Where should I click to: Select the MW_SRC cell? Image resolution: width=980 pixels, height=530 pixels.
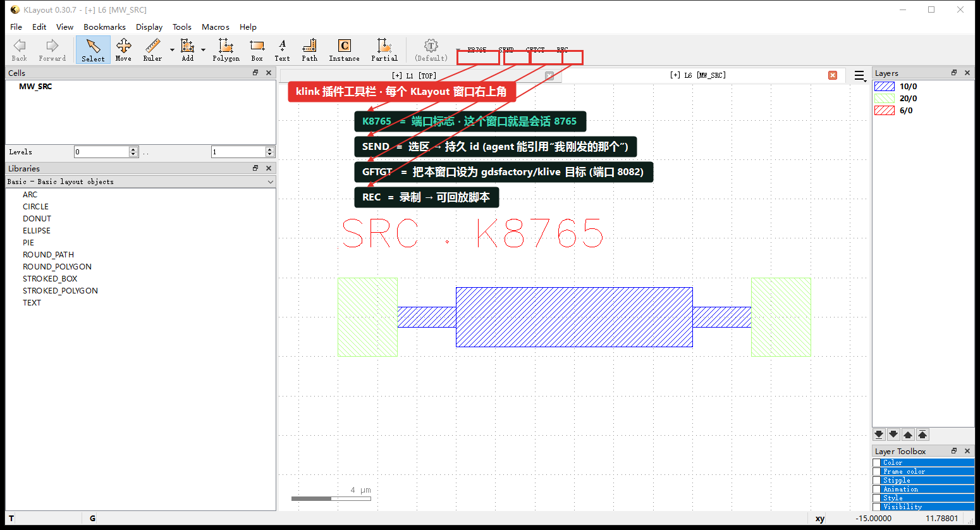point(35,87)
